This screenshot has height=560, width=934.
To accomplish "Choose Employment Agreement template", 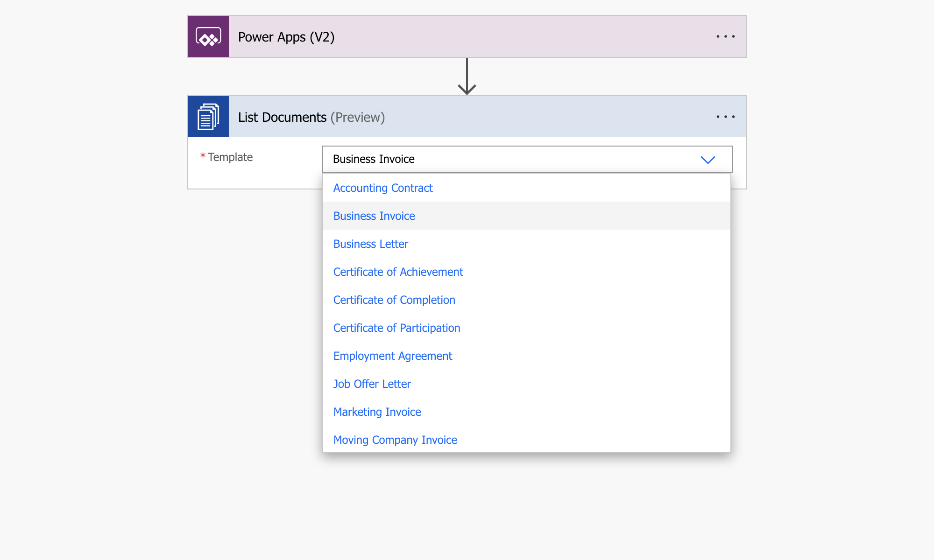I will click(392, 356).
